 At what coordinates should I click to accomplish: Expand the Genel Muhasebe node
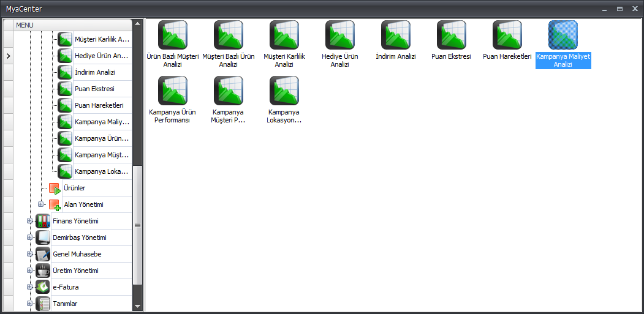pos(29,253)
